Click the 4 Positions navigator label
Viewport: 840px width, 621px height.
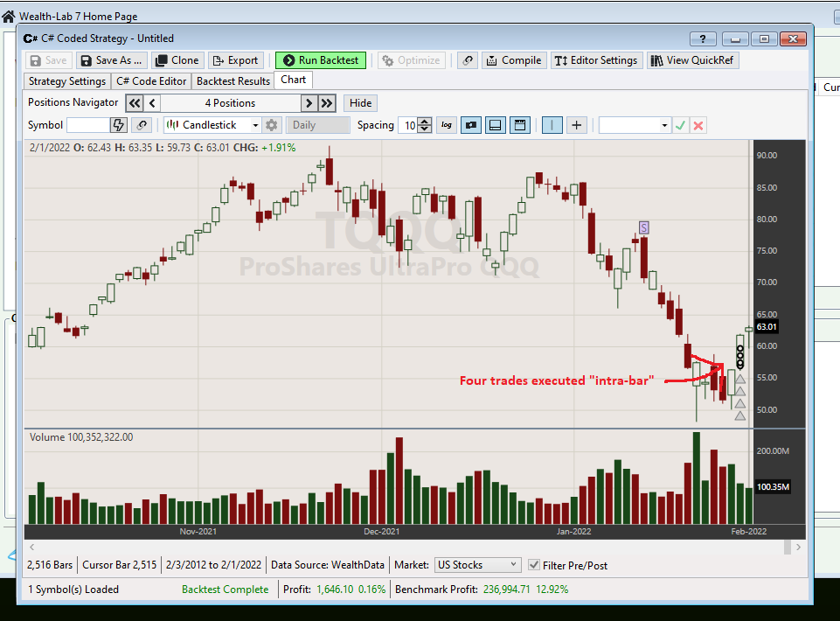(x=231, y=103)
